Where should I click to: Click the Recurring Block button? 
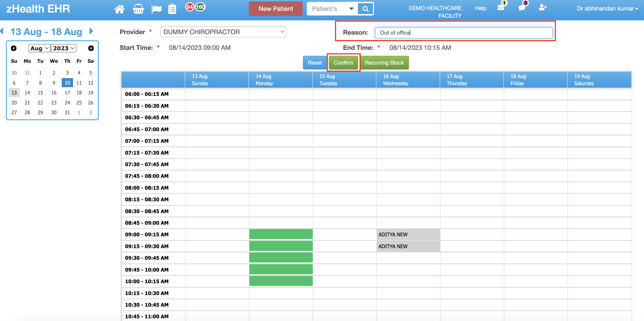(x=385, y=63)
